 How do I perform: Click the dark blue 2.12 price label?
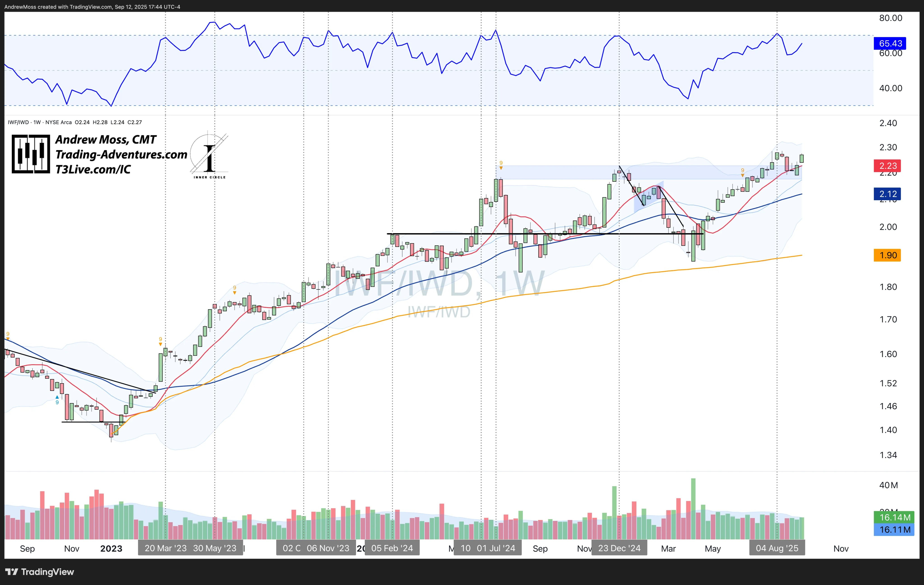[887, 194]
